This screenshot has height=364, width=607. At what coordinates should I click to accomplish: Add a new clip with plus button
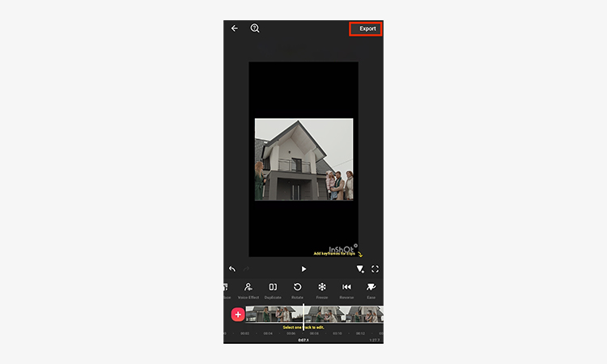point(238,315)
